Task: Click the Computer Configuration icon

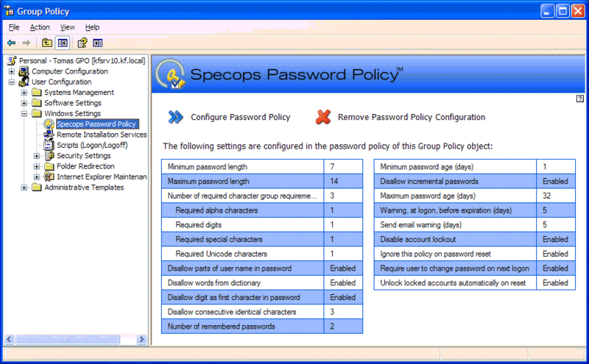Action: coord(24,71)
